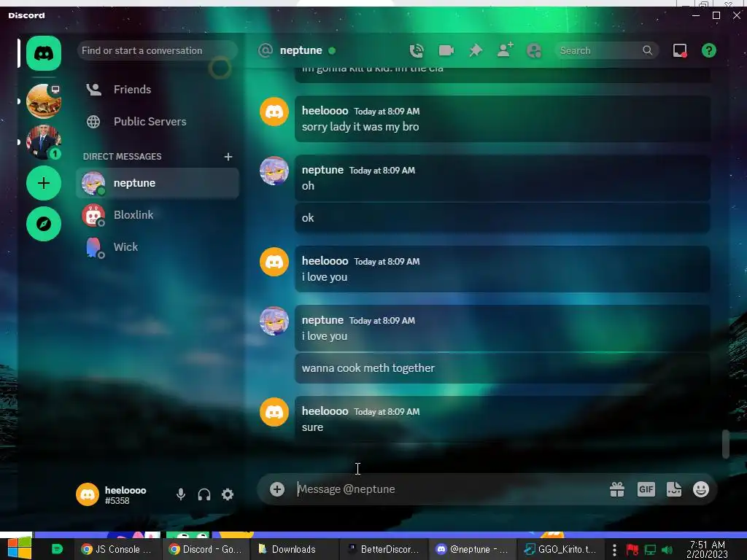Viewport: 747px width, 560px height.
Task: Click "sorry lady it was my bro" message
Action: (x=360, y=127)
